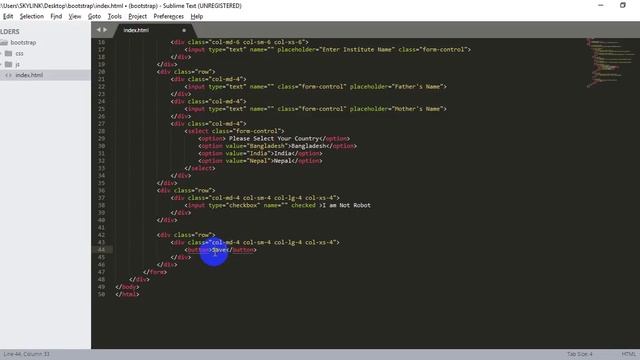640x360 pixels.
Task: Minimize the Sublime Text window
Action: pos(601,5)
